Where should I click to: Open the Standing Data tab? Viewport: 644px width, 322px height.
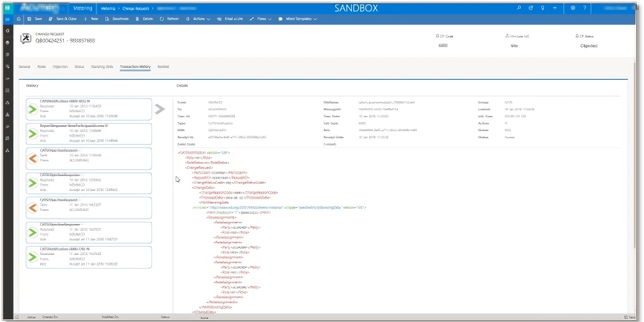(102, 67)
